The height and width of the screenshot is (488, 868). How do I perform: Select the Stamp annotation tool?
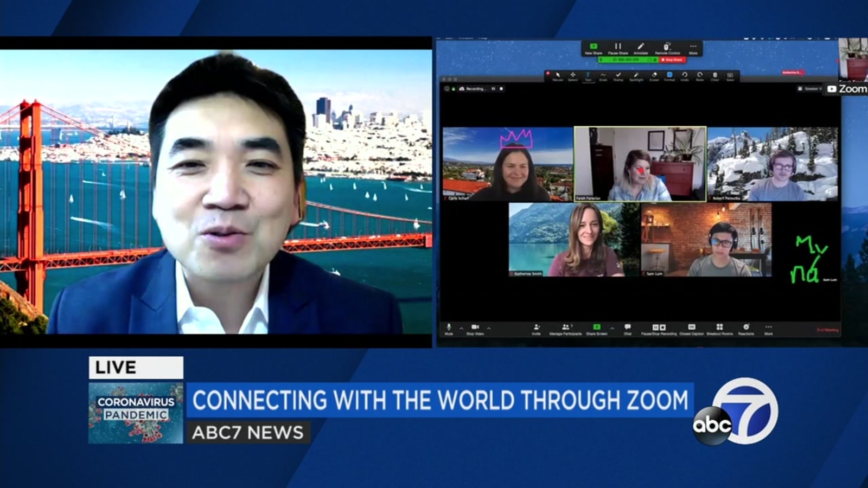click(618, 76)
